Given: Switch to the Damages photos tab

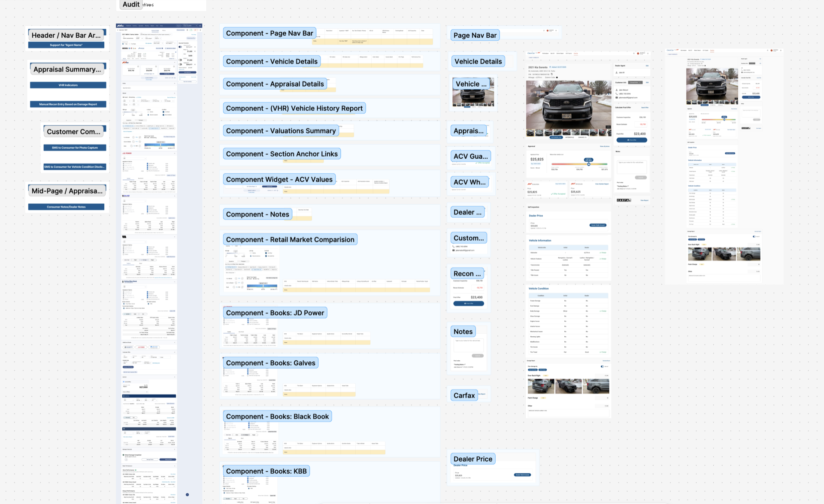Looking at the screenshot, I should [x=582, y=137].
